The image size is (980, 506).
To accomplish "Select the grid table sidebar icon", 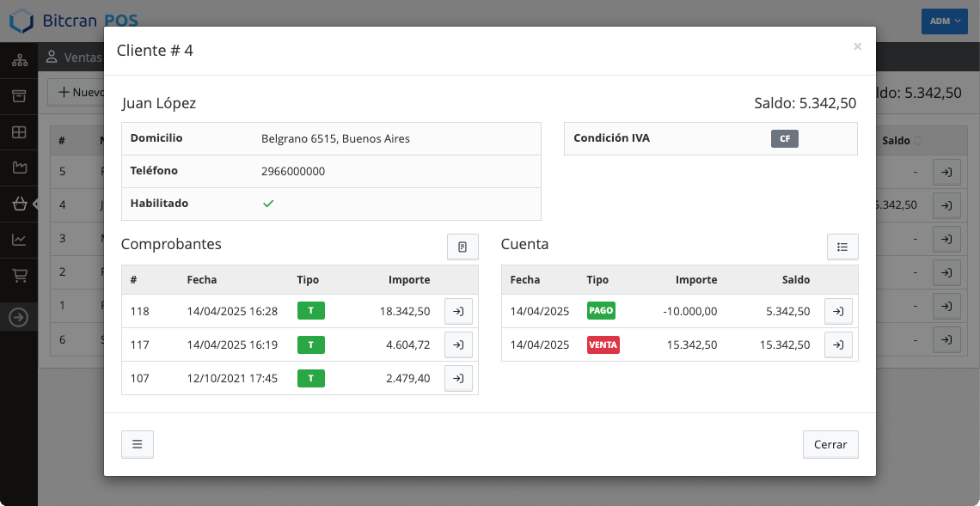I will 19,132.
